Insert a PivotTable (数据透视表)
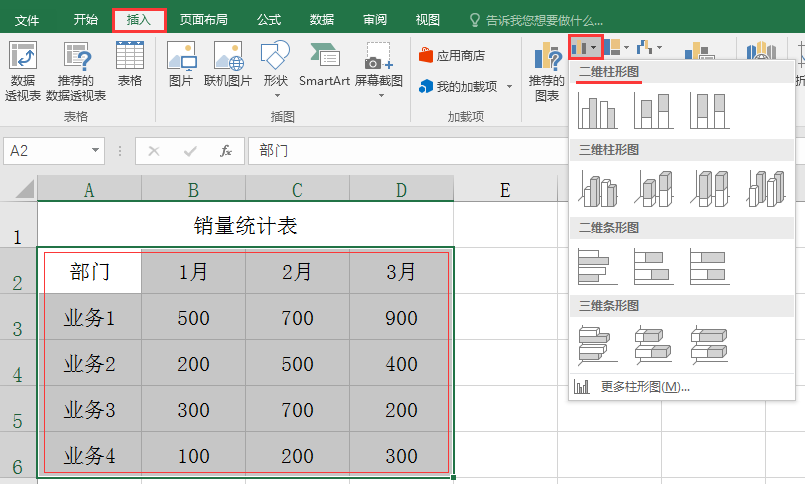The height and width of the screenshot is (484, 805). pos(23,72)
